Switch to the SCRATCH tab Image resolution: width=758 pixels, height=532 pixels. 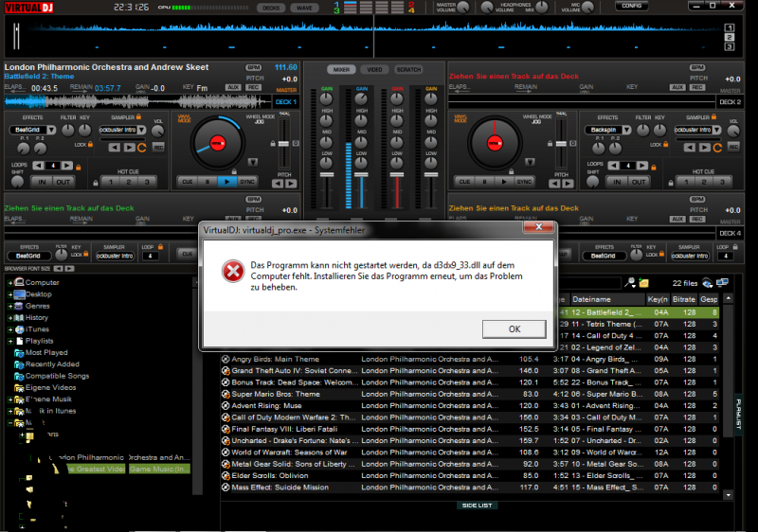(408, 69)
